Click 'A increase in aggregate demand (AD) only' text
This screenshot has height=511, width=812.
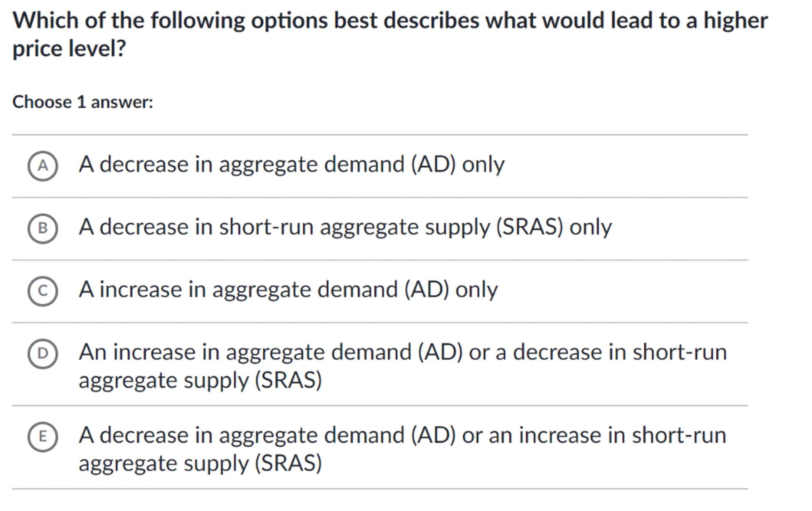click(288, 289)
